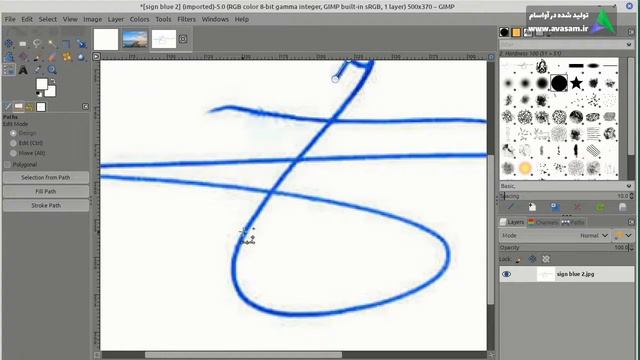The image size is (640, 360).
Task: Choose the Edit (Ctrl) mode radio
Action: click(13, 143)
